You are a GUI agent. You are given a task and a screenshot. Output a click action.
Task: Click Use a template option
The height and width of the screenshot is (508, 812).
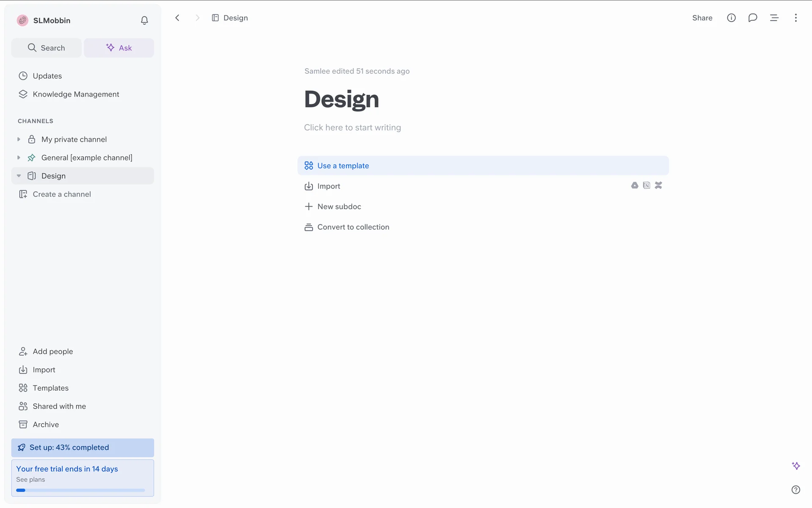pyautogui.click(x=343, y=166)
